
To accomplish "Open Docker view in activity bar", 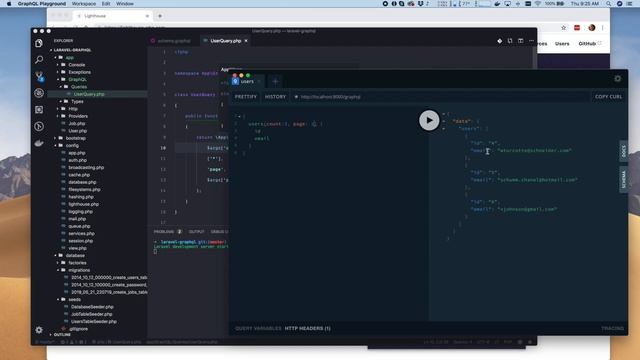I will point(39,143).
